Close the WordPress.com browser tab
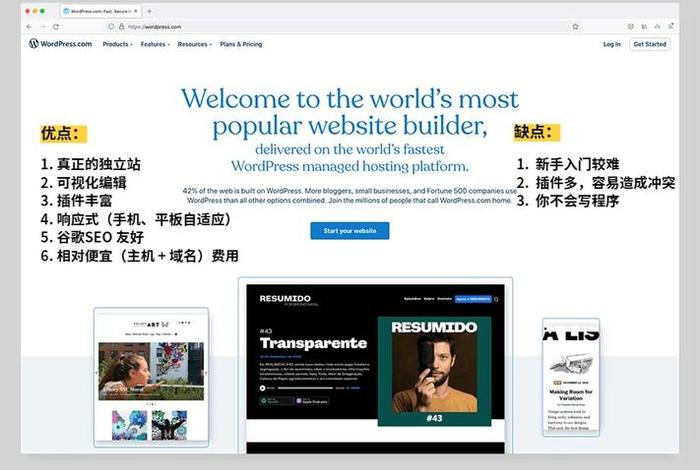This screenshot has width=700, height=470. pyautogui.click(x=136, y=11)
